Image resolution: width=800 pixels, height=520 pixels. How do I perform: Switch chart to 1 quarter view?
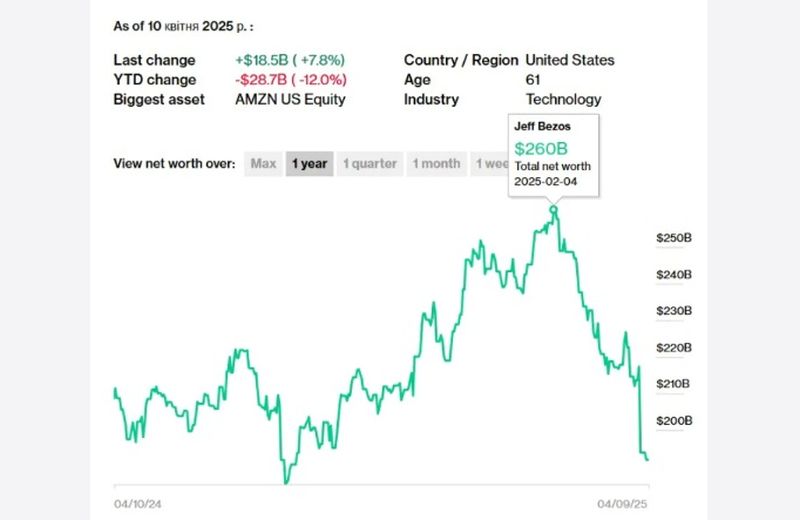370,164
